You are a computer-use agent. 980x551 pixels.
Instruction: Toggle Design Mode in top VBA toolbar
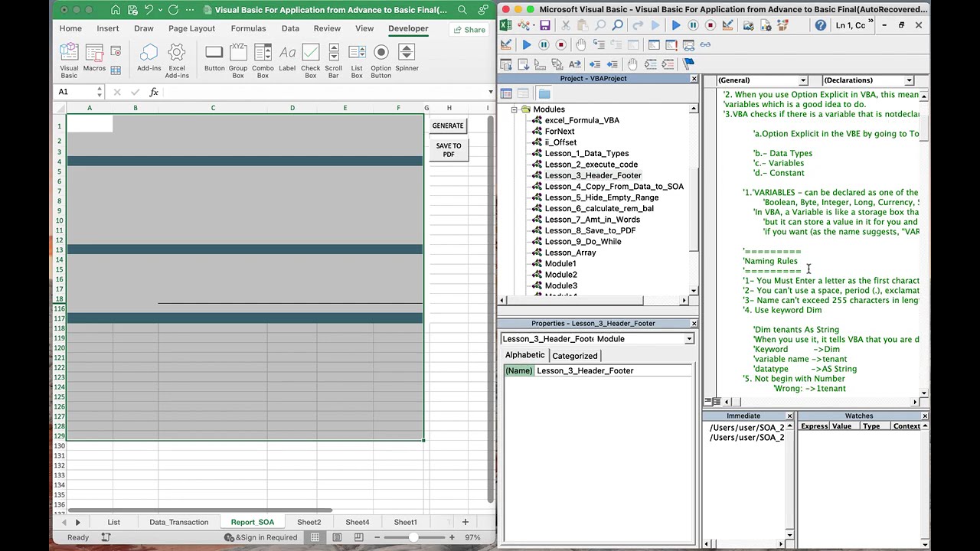point(727,25)
